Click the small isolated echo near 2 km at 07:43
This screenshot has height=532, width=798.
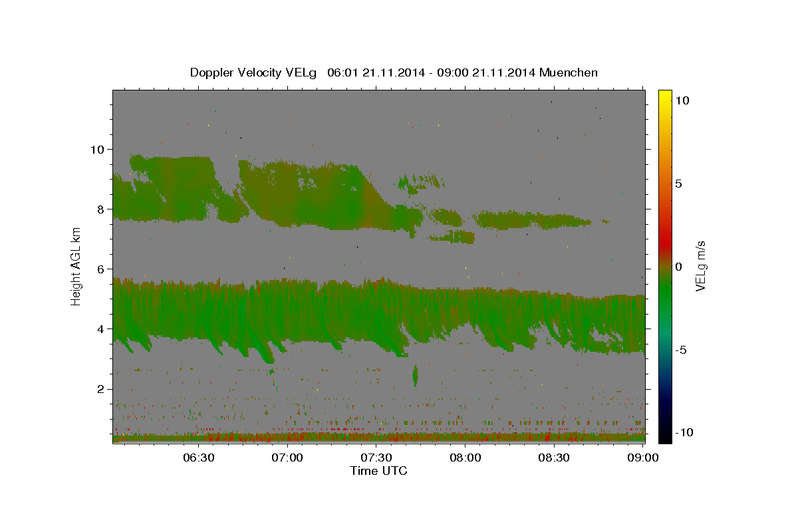(416, 376)
